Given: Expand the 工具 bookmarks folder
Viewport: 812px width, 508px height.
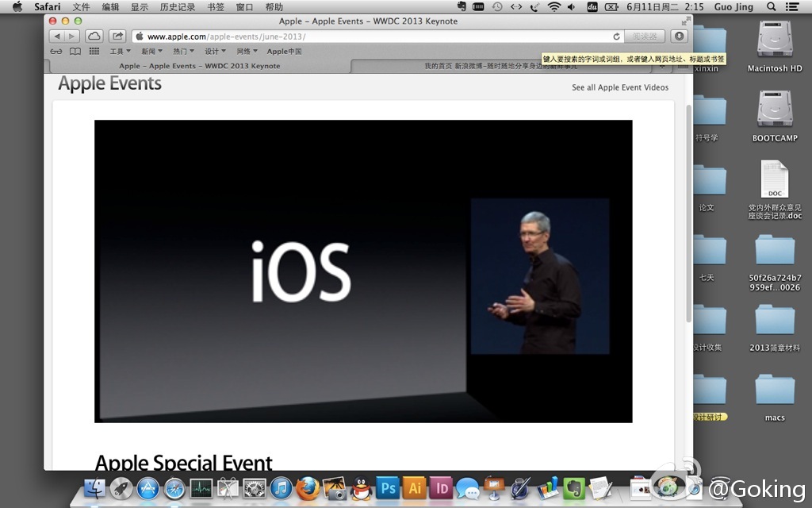Looking at the screenshot, I should click(121, 52).
